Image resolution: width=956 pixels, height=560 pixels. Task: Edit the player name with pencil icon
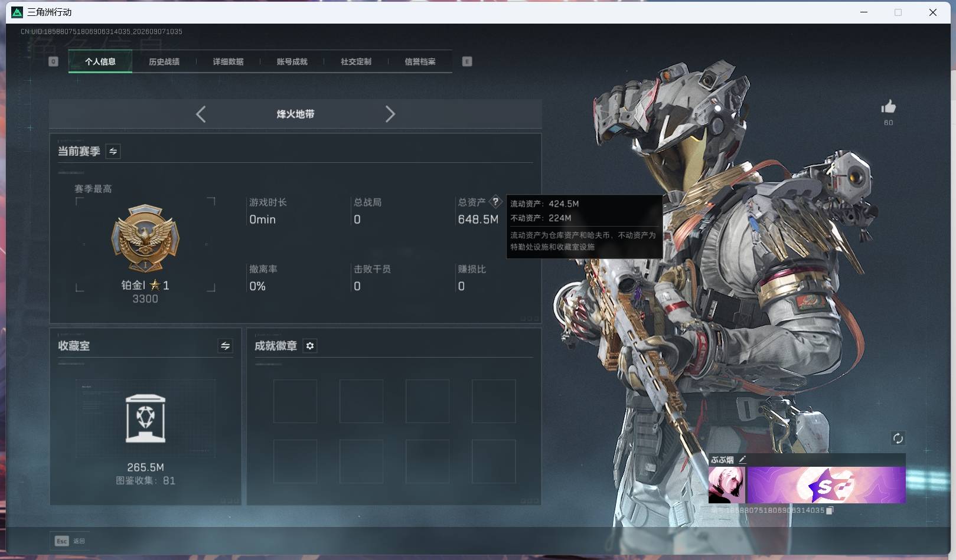(742, 460)
